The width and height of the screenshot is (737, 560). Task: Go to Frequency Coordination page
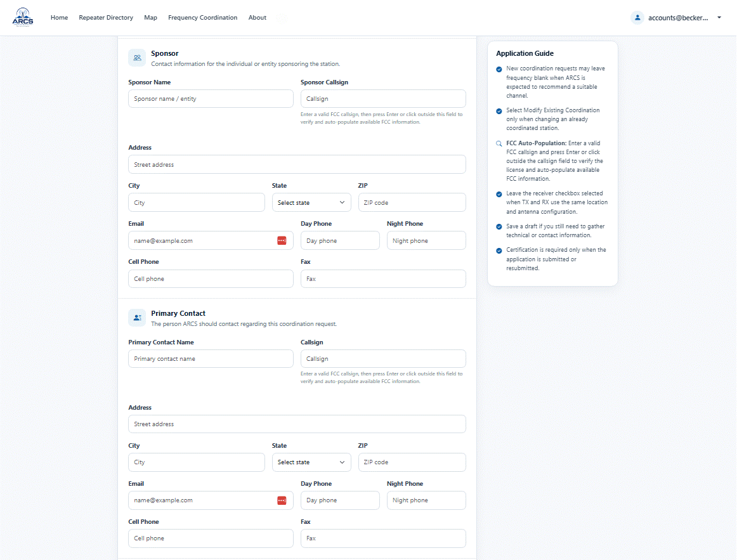[202, 18]
